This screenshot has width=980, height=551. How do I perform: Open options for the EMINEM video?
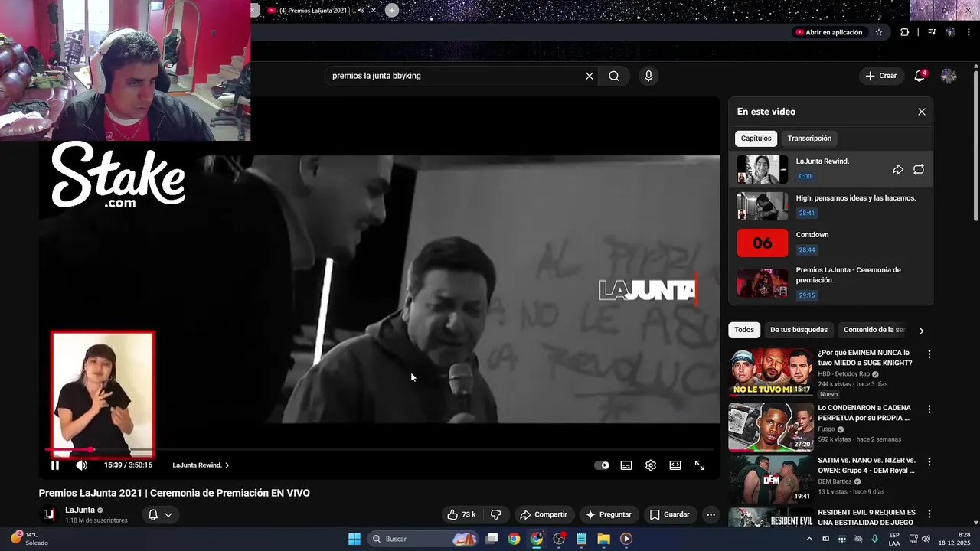tap(929, 354)
